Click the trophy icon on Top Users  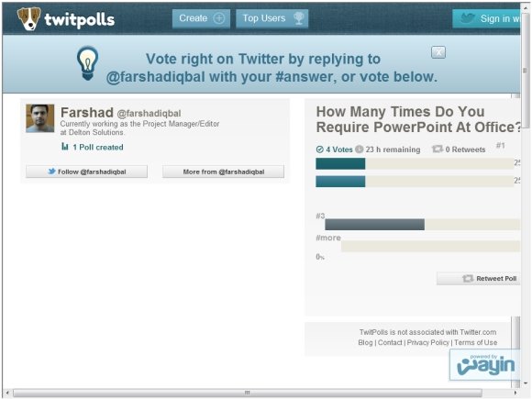[299, 18]
